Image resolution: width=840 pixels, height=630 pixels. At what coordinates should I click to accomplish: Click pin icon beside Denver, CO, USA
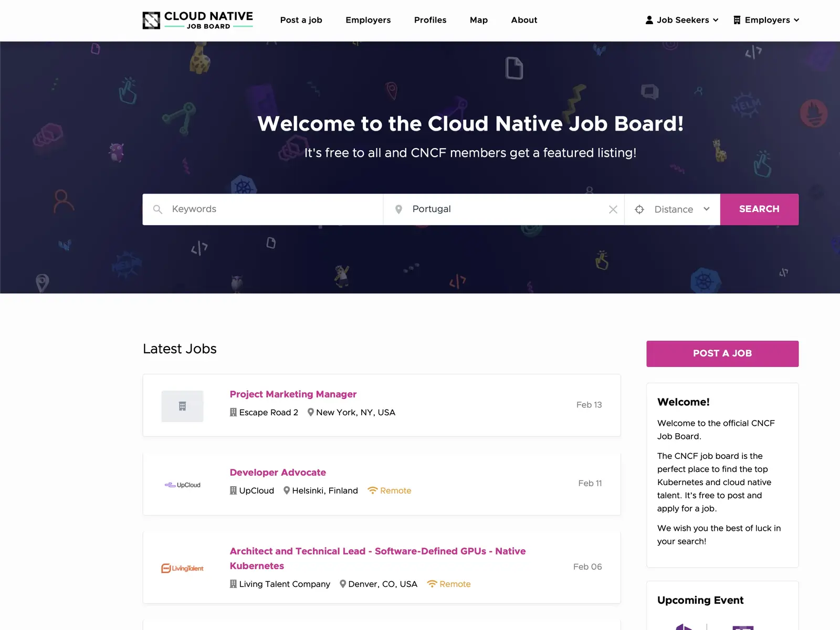pyautogui.click(x=343, y=584)
